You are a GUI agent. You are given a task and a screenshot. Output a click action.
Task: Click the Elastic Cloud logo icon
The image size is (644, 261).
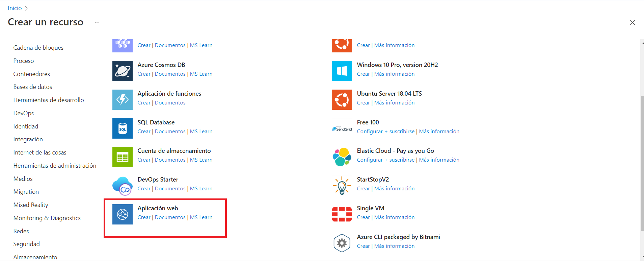click(x=342, y=157)
